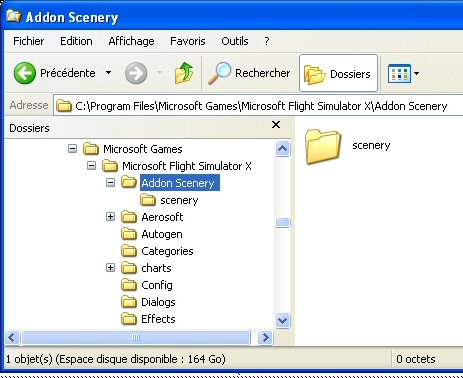Select the Autogen folder in tree
Image resolution: width=463 pixels, height=378 pixels.
[162, 234]
